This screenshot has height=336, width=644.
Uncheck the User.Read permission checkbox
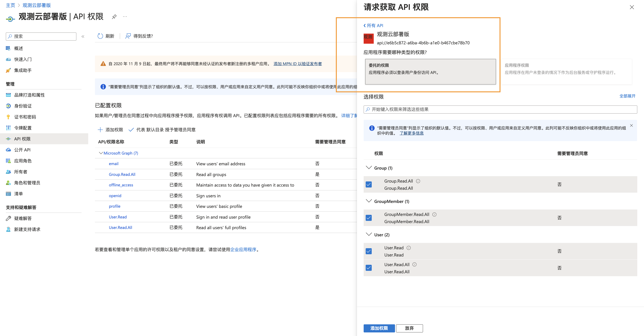point(369,251)
